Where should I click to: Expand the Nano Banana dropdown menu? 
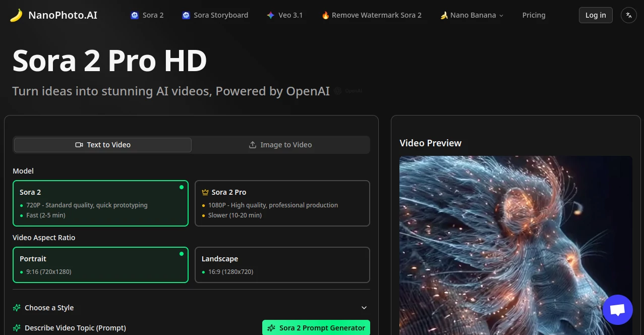[501, 15]
